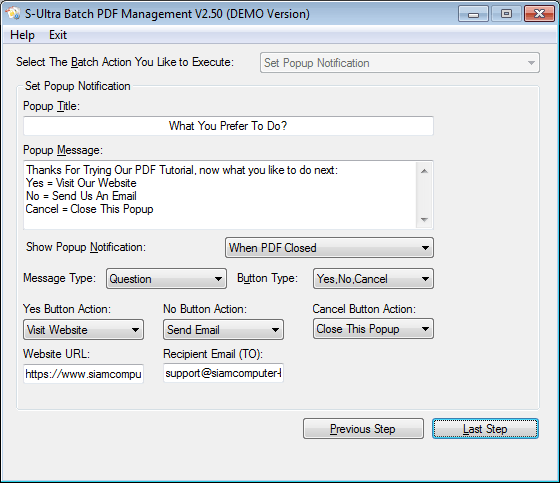The image size is (560, 483).
Task: Open the Yes Button Action dropdown
Action: point(83,329)
